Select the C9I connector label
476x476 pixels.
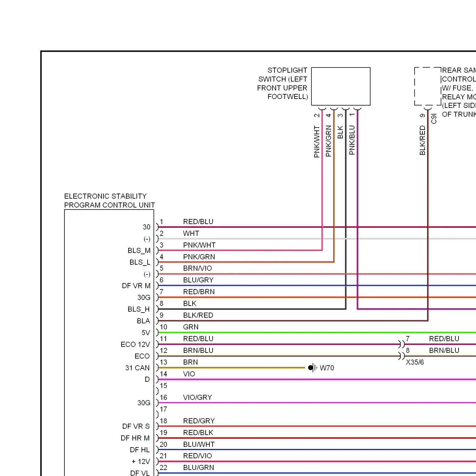pyautogui.click(x=434, y=119)
